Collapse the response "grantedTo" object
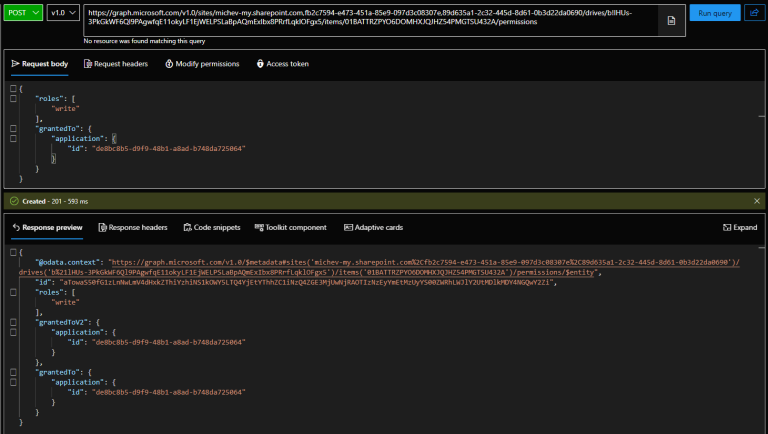The image size is (768, 434). pos(13,372)
